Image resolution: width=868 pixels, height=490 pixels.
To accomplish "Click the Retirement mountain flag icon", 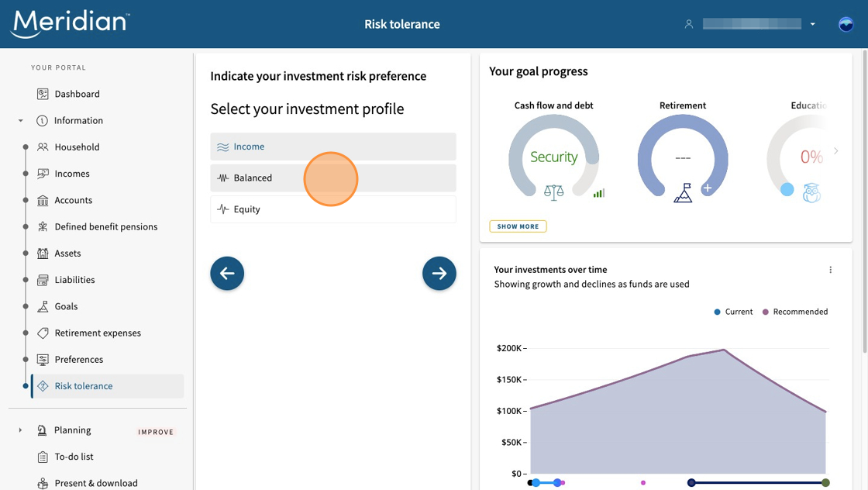I will click(x=683, y=193).
